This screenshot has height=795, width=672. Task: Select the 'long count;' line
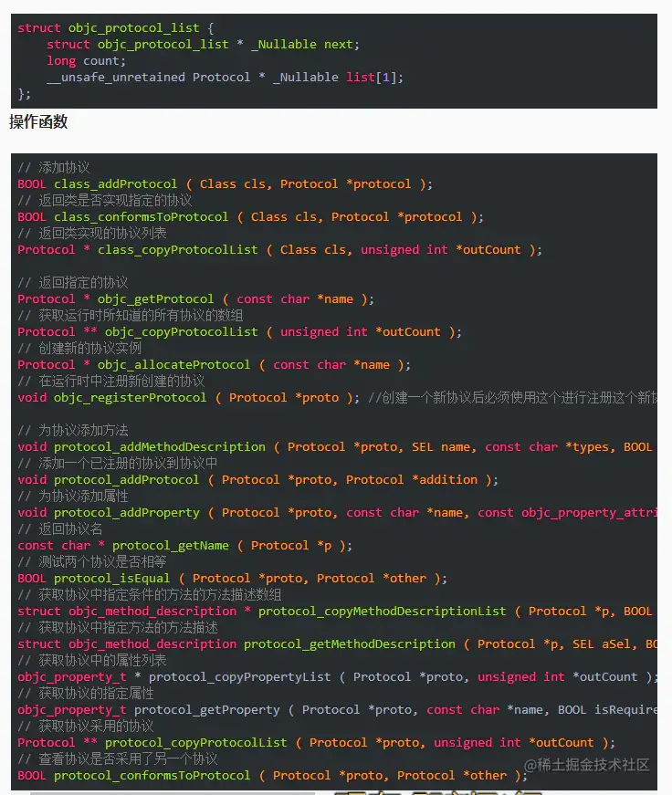[x=86, y=61]
